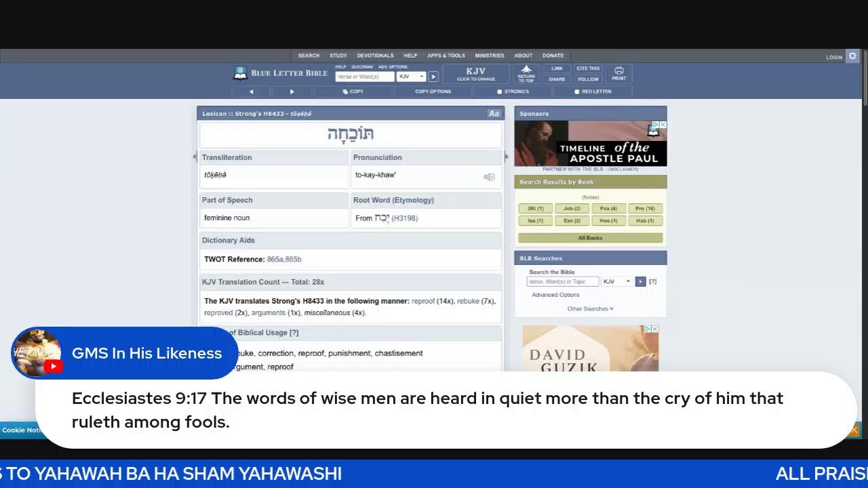Click the Verse, Word(s) or Topic field

coord(563,281)
